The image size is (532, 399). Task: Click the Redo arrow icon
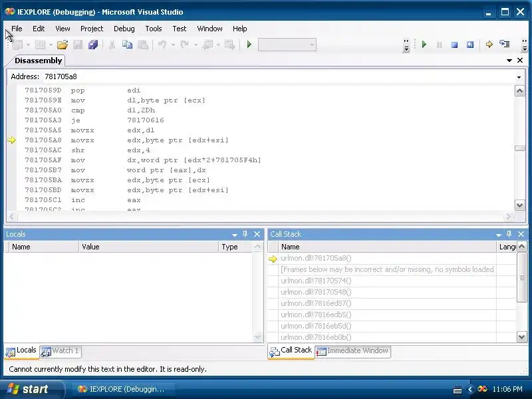[185, 45]
